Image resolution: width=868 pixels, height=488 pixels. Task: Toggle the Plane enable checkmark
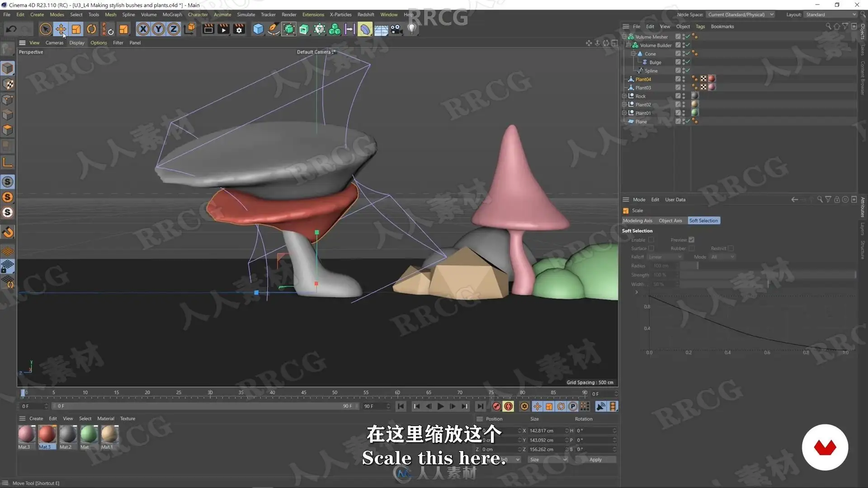tap(688, 122)
